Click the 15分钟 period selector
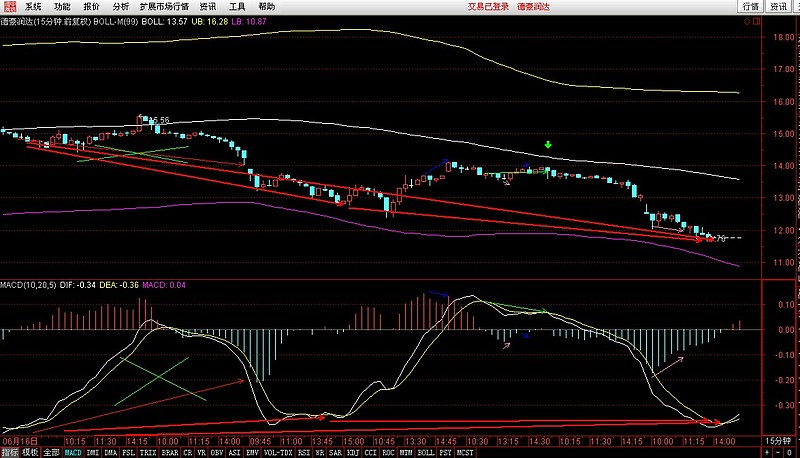 (778, 441)
